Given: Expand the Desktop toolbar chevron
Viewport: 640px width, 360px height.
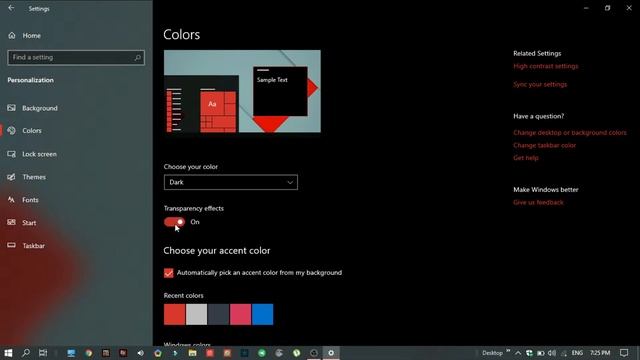Looking at the screenshot, I should tap(508, 351).
